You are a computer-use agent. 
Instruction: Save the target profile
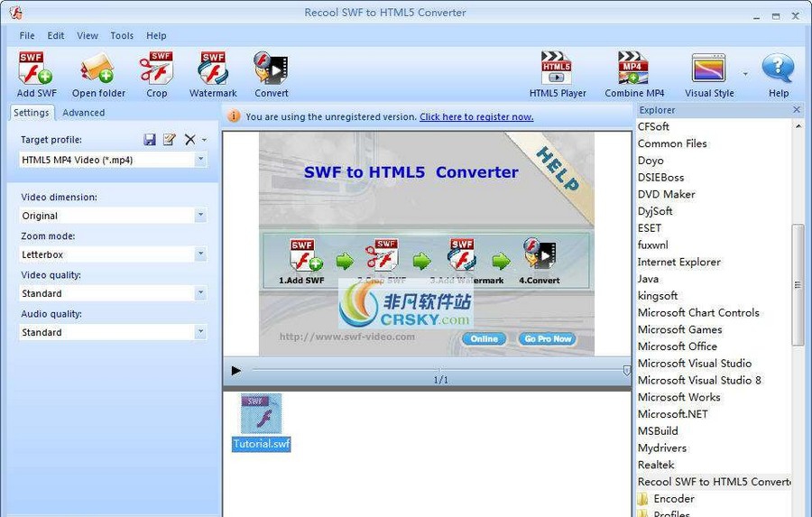[150, 139]
